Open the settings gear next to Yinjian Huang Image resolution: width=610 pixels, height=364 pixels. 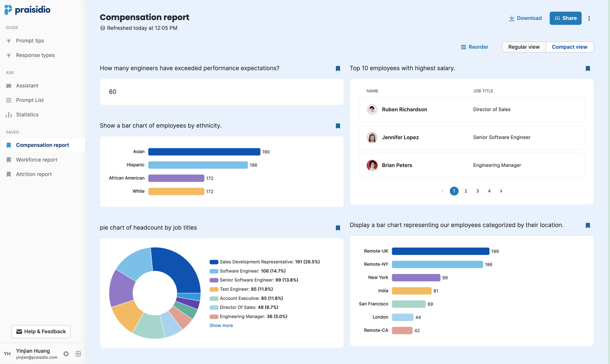point(65,354)
